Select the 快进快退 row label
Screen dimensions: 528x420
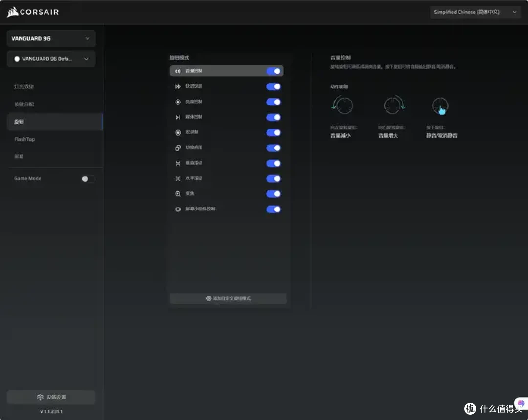tap(194, 86)
